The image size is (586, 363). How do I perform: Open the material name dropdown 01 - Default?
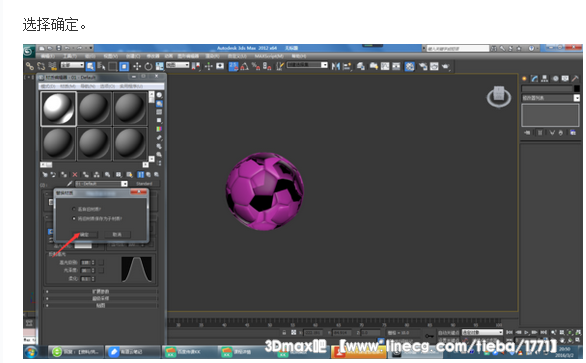pos(101,184)
